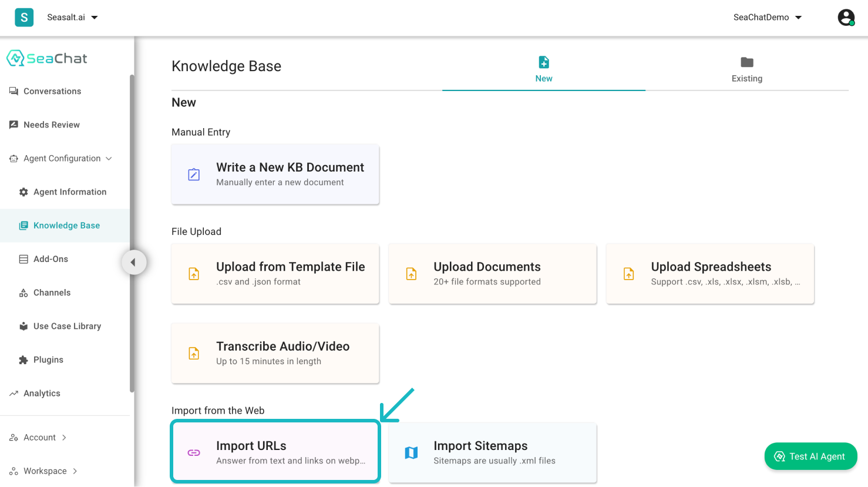The width and height of the screenshot is (868, 487).
Task: Open the Upload Spreadsheets card
Action: 710,274
